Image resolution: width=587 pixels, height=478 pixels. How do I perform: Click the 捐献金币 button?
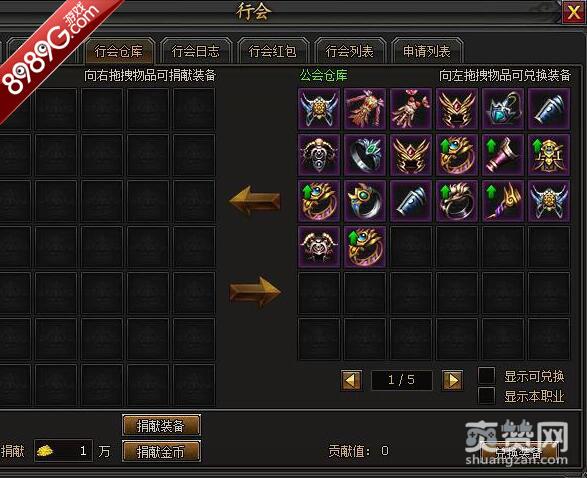(x=161, y=451)
